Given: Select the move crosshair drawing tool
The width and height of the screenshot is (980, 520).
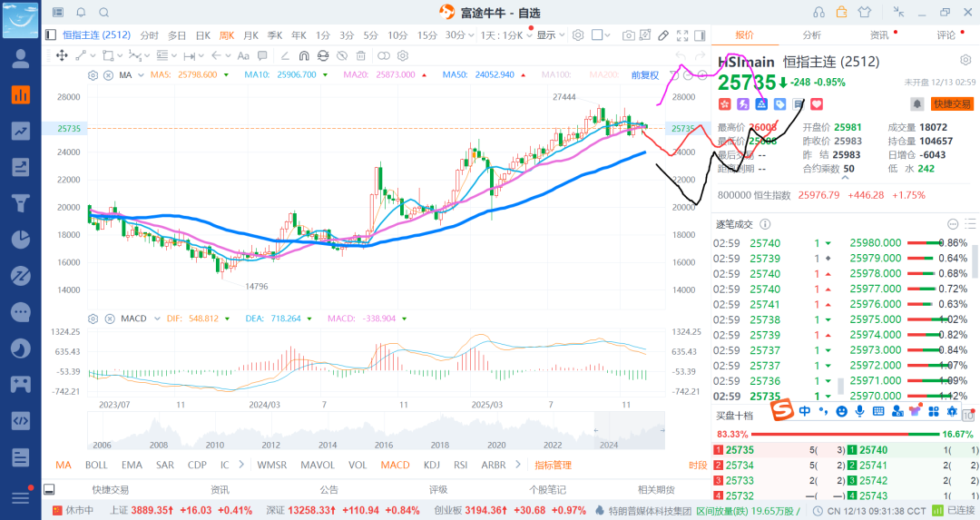Looking at the screenshot, I should coord(62,55).
